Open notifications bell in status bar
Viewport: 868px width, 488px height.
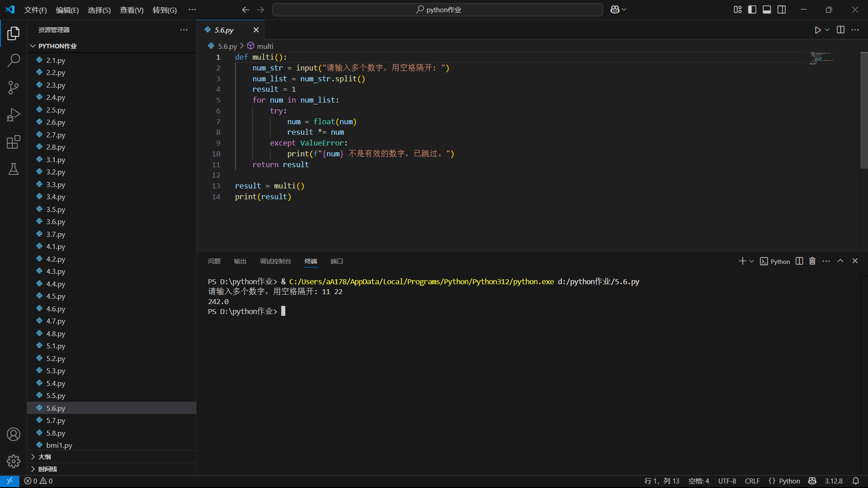coord(855,481)
